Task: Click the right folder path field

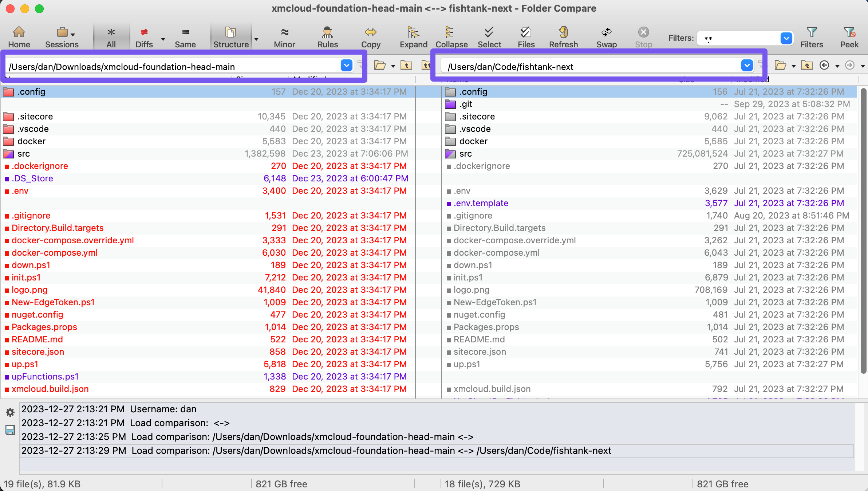Action: pyautogui.click(x=591, y=67)
